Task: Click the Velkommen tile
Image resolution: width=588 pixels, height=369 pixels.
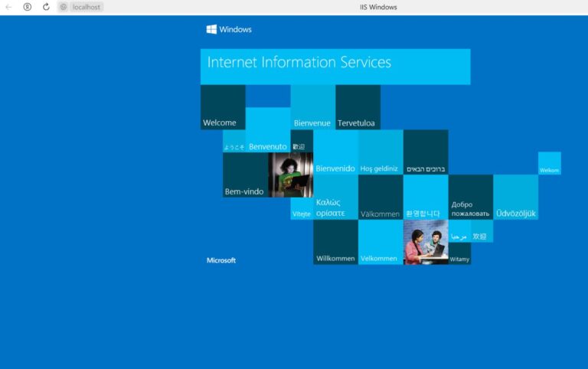Action: point(381,242)
